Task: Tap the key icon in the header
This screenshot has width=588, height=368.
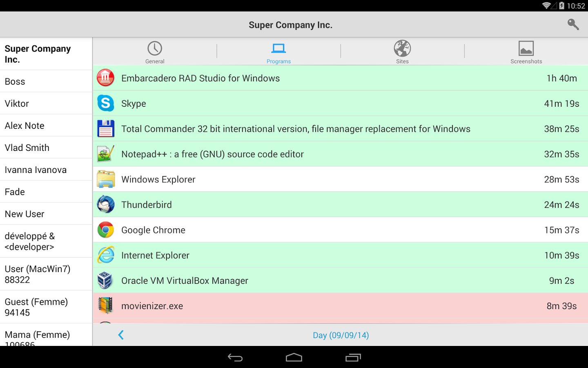Action: (573, 25)
